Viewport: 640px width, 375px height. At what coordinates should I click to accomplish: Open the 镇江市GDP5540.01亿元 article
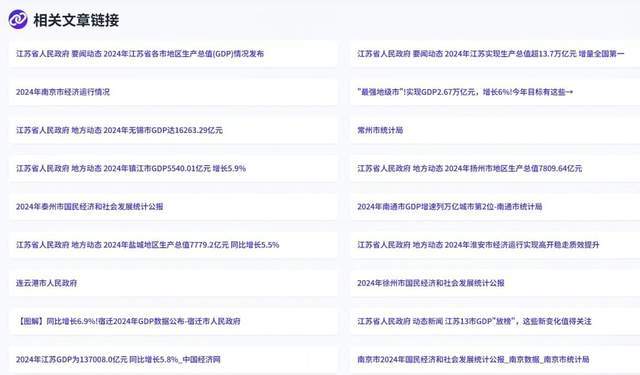131,168
